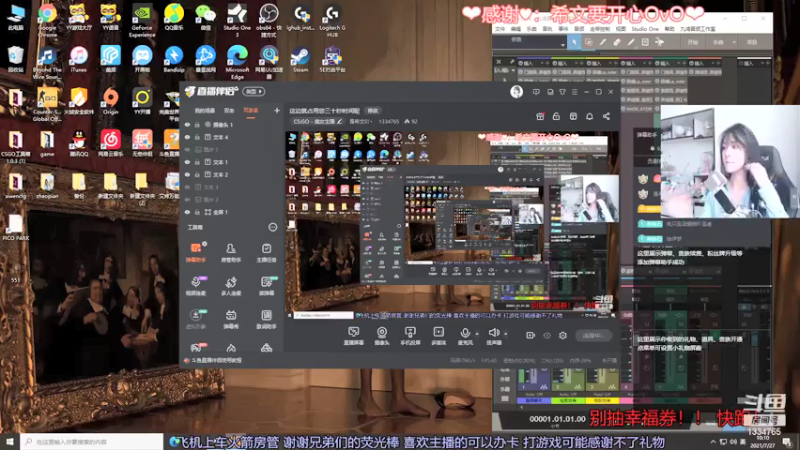Show the hidden 文本 3 layer
Viewport: 800px width, 450px height.
187,187
